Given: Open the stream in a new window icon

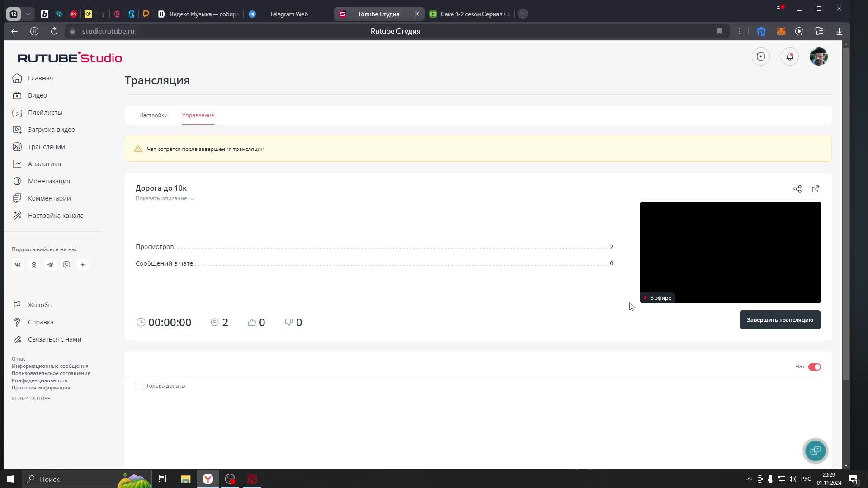Looking at the screenshot, I should pyautogui.click(x=815, y=189).
